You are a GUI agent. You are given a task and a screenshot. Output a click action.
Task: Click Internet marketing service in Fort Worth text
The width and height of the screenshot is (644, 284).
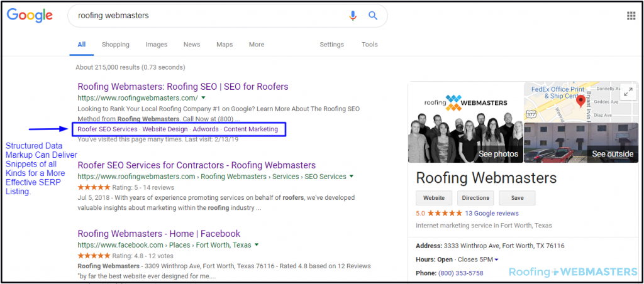point(484,226)
